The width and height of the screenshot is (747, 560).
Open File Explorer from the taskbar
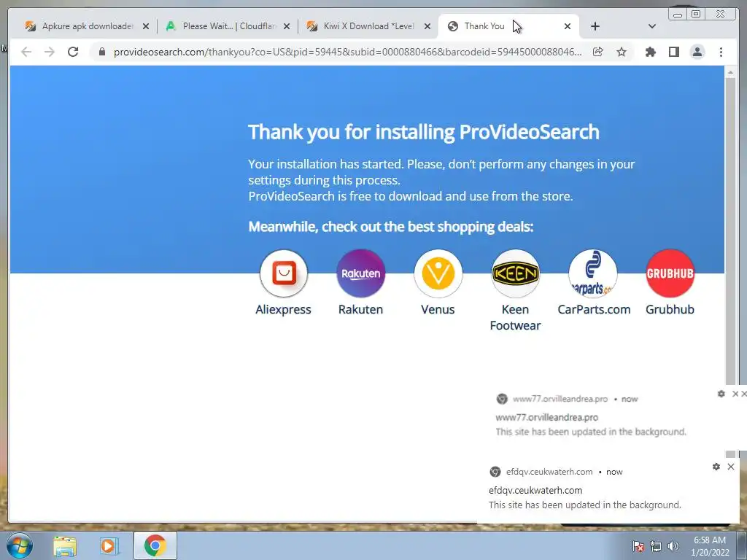click(x=65, y=546)
